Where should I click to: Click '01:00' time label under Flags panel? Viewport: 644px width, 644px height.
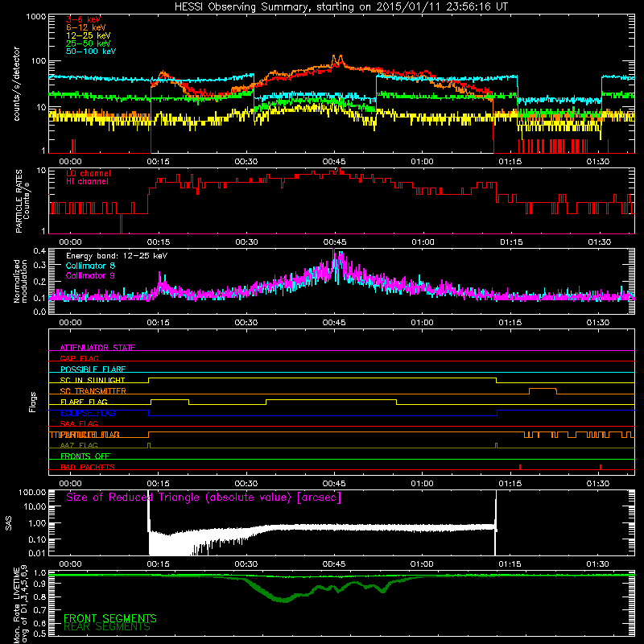click(422, 484)
